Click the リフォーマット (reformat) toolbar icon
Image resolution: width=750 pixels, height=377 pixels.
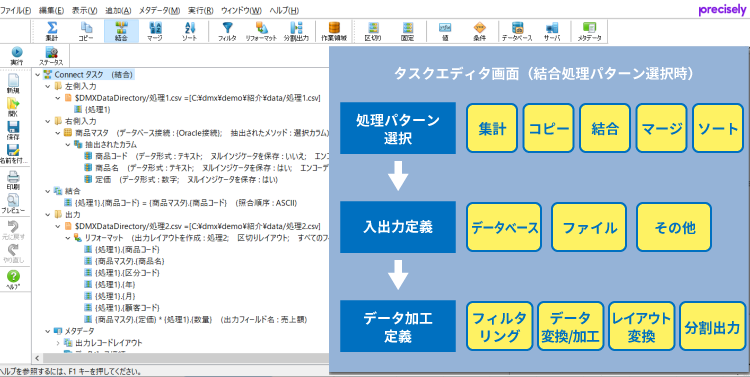pyautogui.click(x=261, y=31)
